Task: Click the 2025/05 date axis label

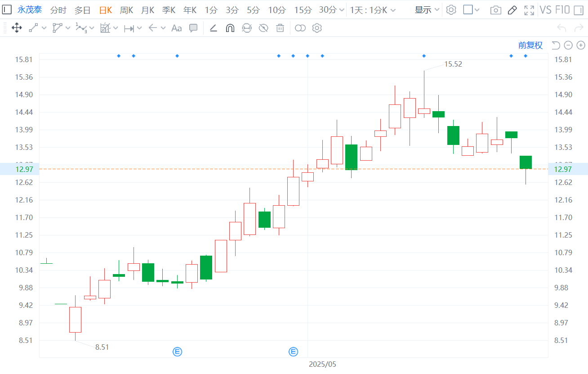Action: click(x=322, y=364)
